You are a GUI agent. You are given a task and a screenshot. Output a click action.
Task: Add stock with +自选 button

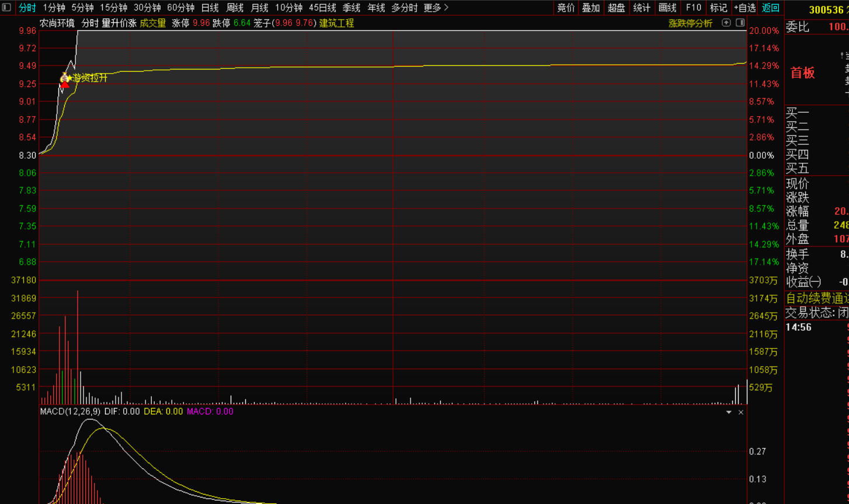tap(744, 8)
